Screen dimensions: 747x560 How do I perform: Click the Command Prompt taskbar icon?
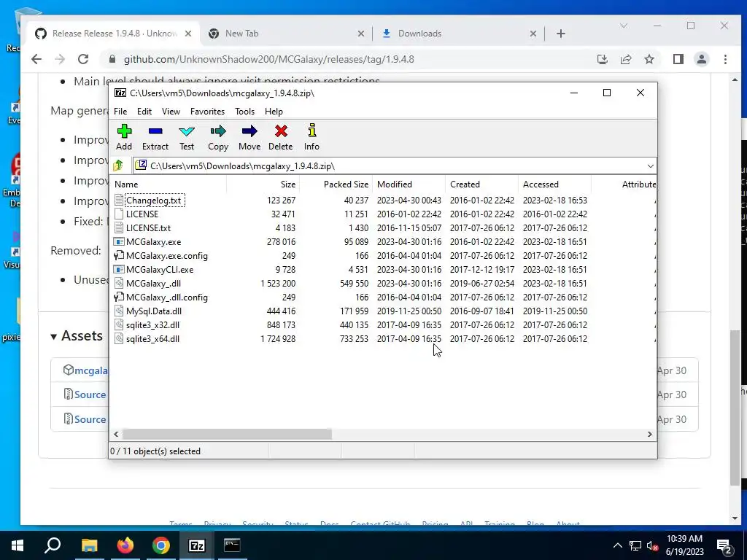(232, 545)
